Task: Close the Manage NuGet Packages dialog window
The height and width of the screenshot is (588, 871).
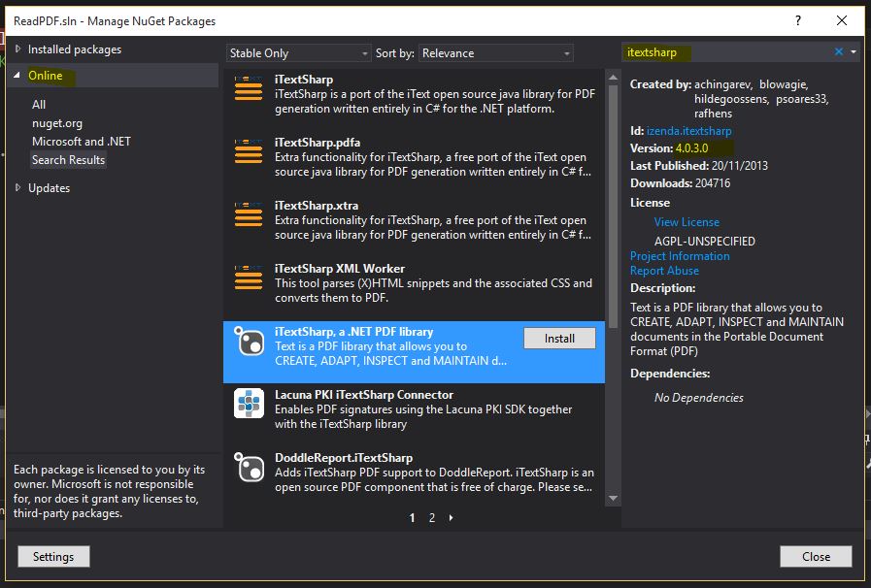Action: pyautogui.click(x=842, y=20)
